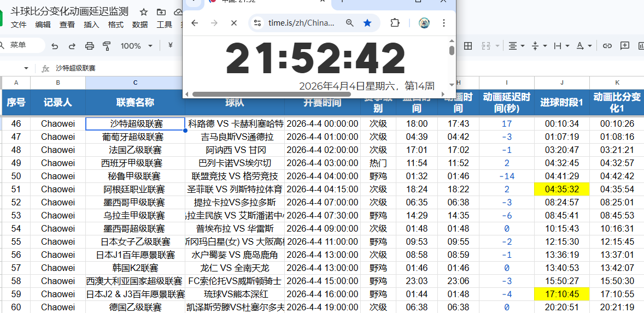Screen dimensions: 644x313
Task: Select yellow cell 04:35:32
Action: click(562, 189)
